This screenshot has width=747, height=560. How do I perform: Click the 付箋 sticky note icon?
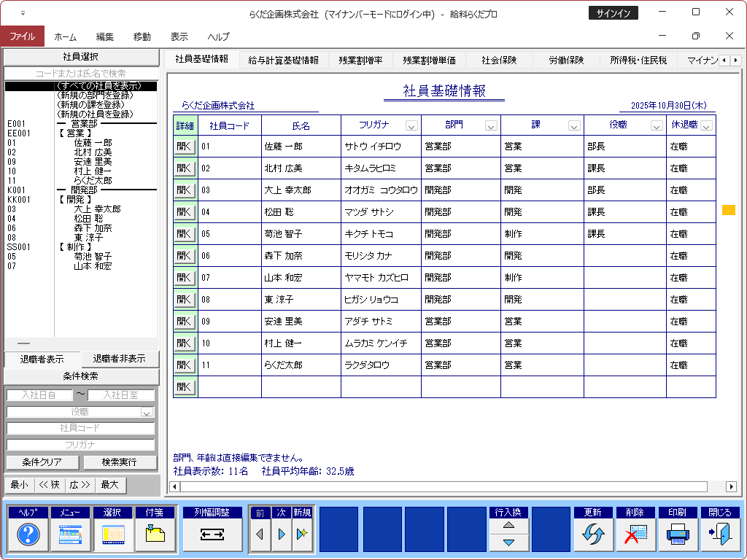155,534
